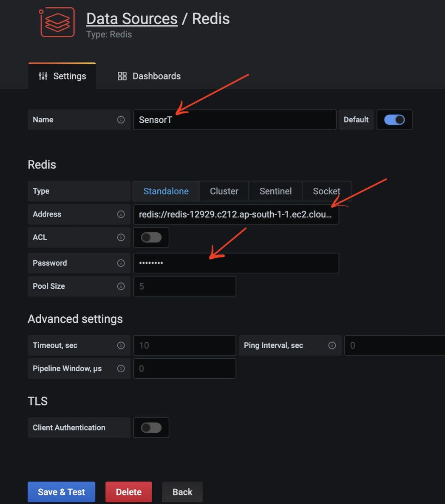Click the info icon beside Password
This screenshot has height=504, width=445.
[x=121, y=263]
